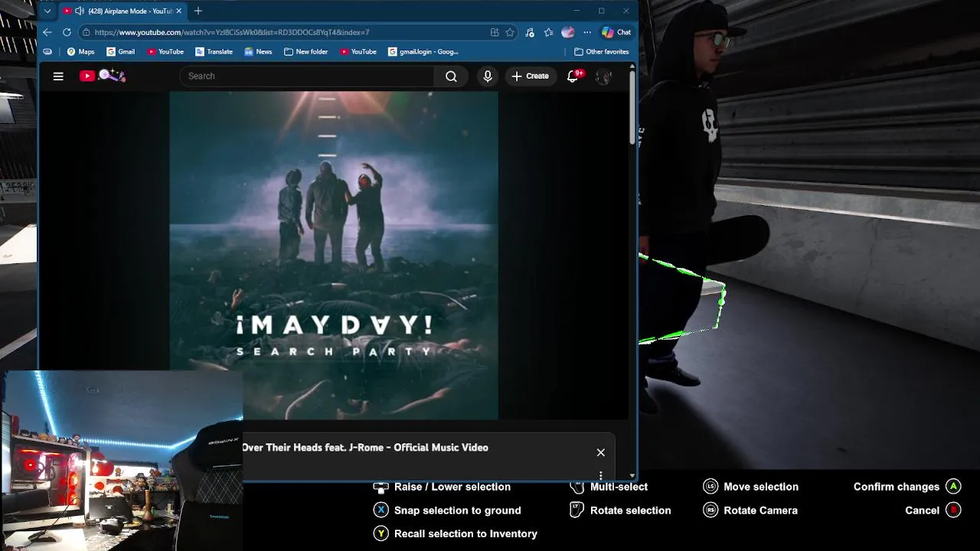Click the page vertical scrollbar
Image resolution: width=980 pixels, height=551 pixels.
pos(632,107)
